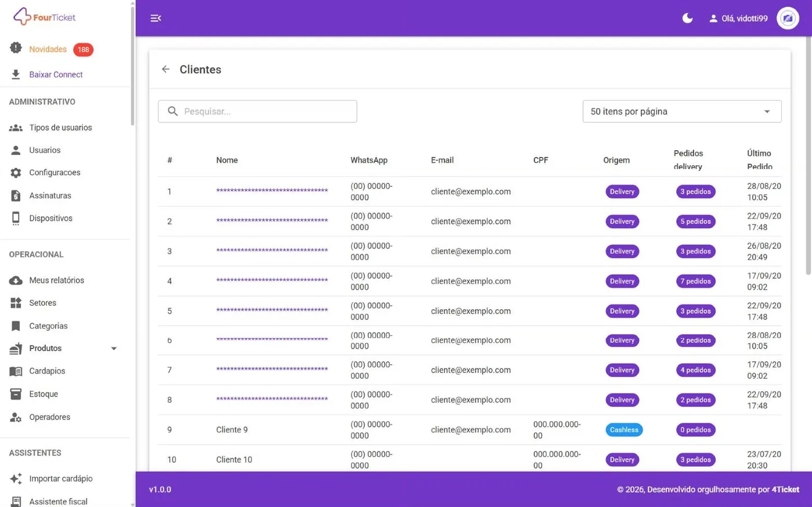Open the 50 itens por página dropdown
This screenshot has width=812, height=507.
click(x=682, y=111)
